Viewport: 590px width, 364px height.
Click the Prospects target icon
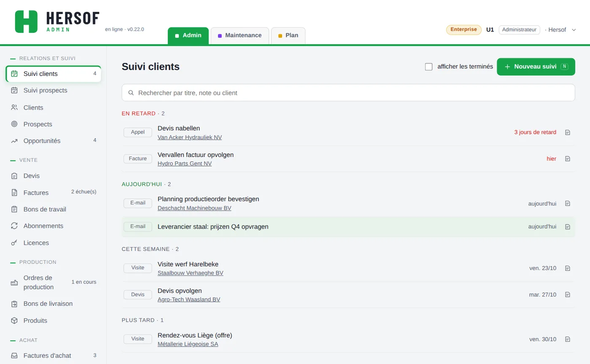pos(14,124)
